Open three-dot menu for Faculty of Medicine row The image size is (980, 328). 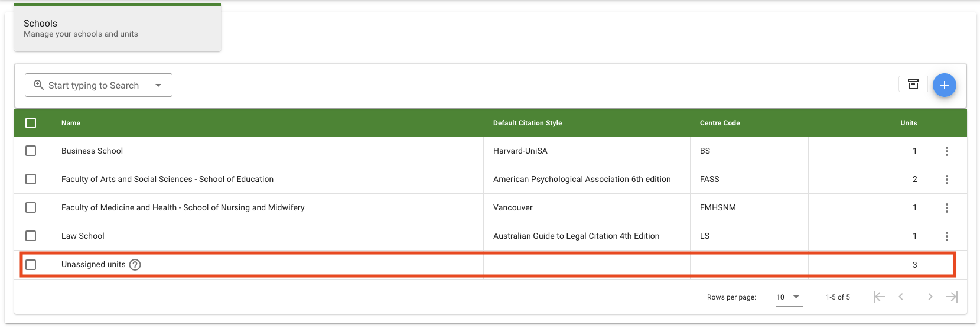tap(946, 208)
